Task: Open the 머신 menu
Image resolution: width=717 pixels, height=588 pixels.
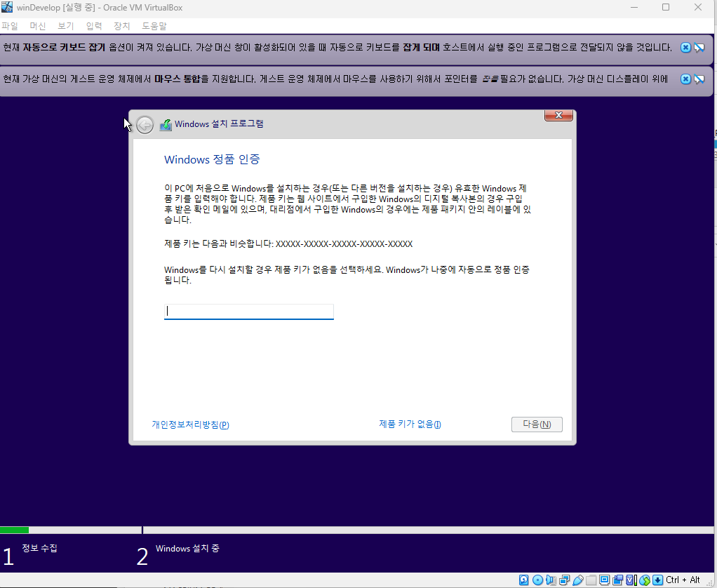Action: click(38, 26)
